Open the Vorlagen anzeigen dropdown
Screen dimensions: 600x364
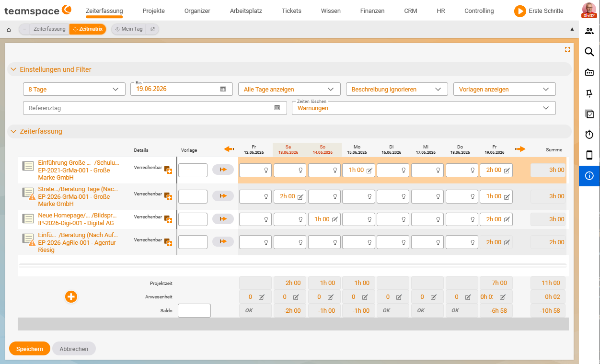[x=505, y=89]
